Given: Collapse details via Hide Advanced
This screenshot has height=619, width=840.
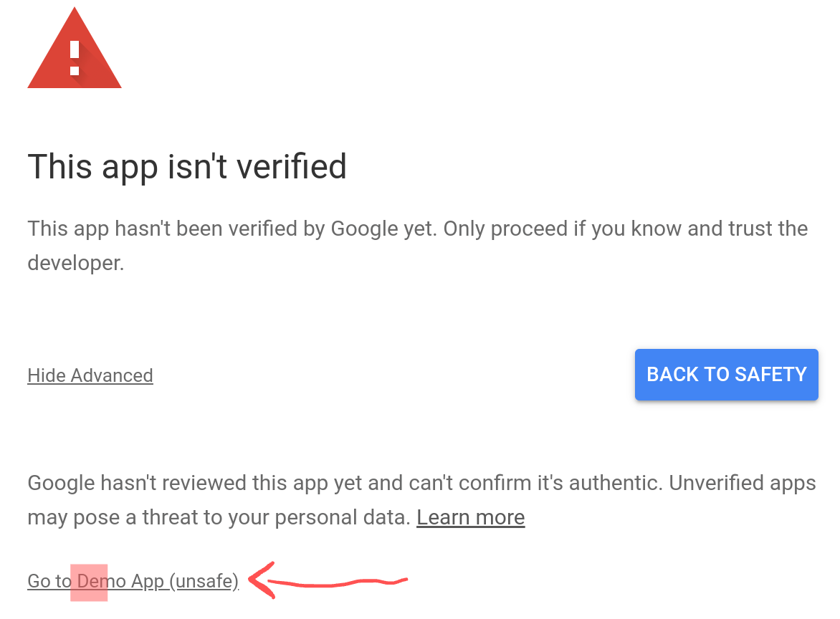Looking at the screenshot, I should click(90, 375).
